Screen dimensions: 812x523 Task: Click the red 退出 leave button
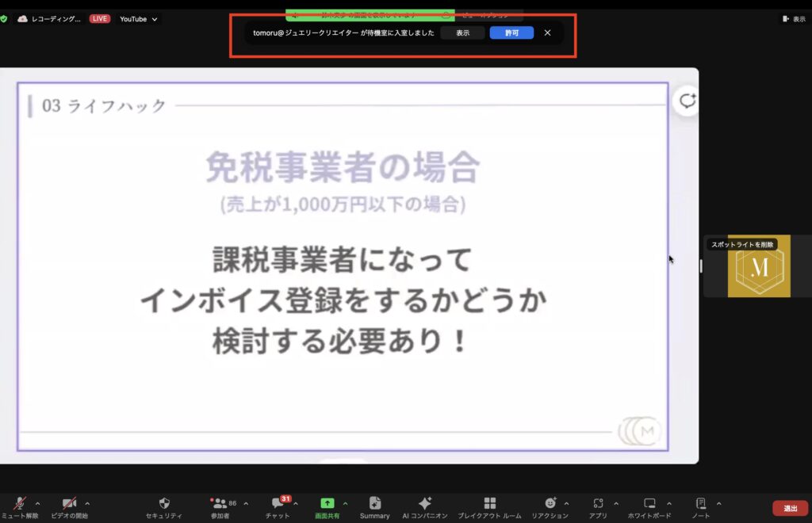(x=790, y=508)
